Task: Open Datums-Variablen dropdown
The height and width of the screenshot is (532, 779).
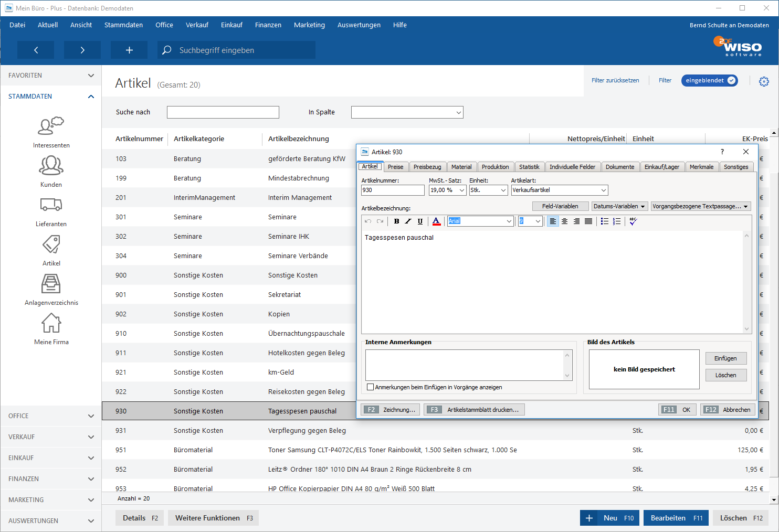Action: click(620, 206)
